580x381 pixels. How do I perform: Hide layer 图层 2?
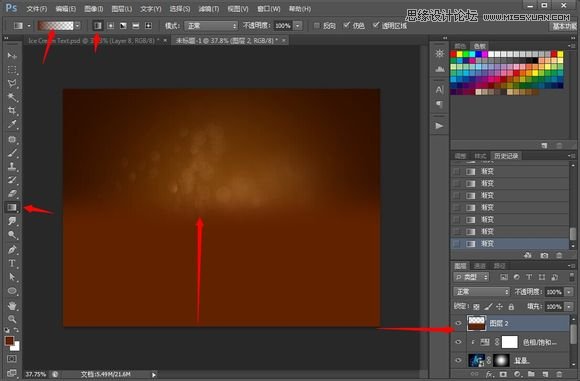(x=458, y=323)
